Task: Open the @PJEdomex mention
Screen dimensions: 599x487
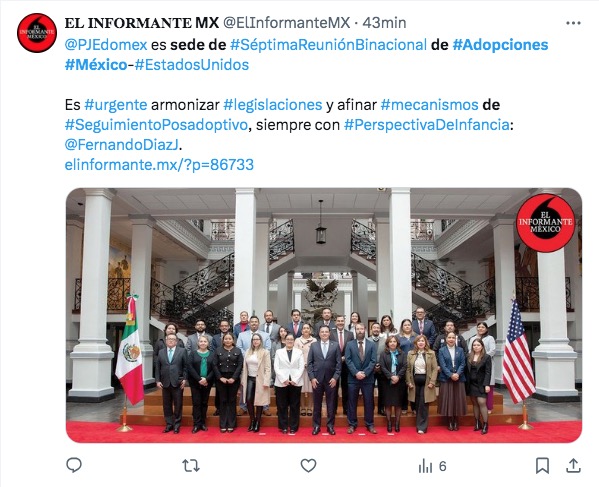Action: tap(106, 45)
